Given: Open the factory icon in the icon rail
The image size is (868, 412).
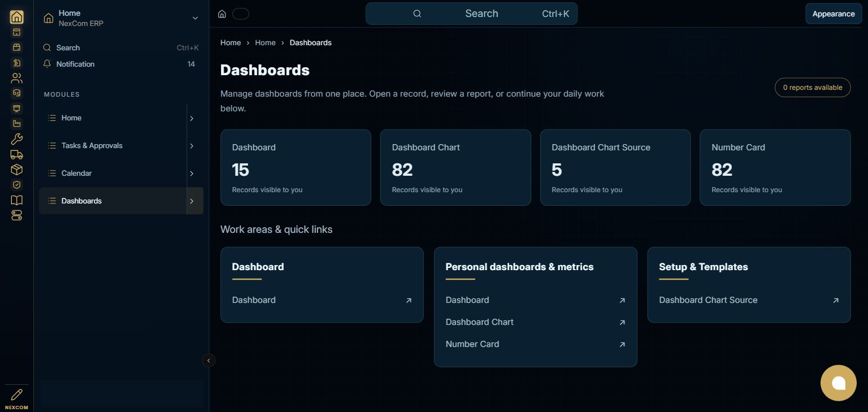Looking at the screenshot, I should [x=17, y=124].
